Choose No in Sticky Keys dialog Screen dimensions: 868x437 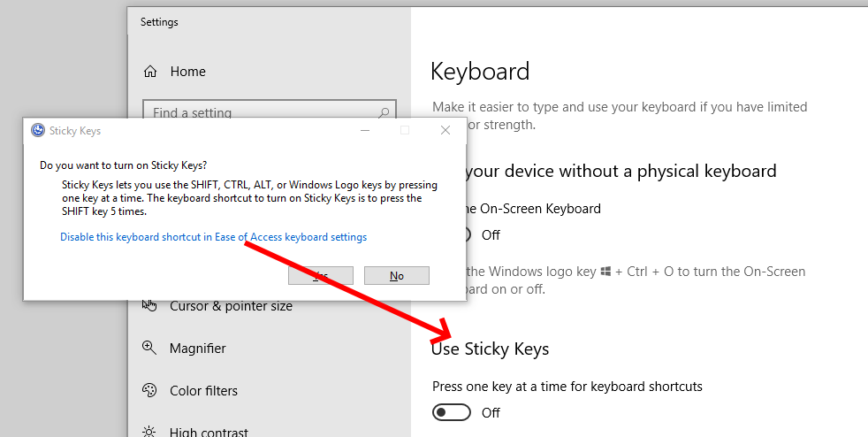click(396, 275)
